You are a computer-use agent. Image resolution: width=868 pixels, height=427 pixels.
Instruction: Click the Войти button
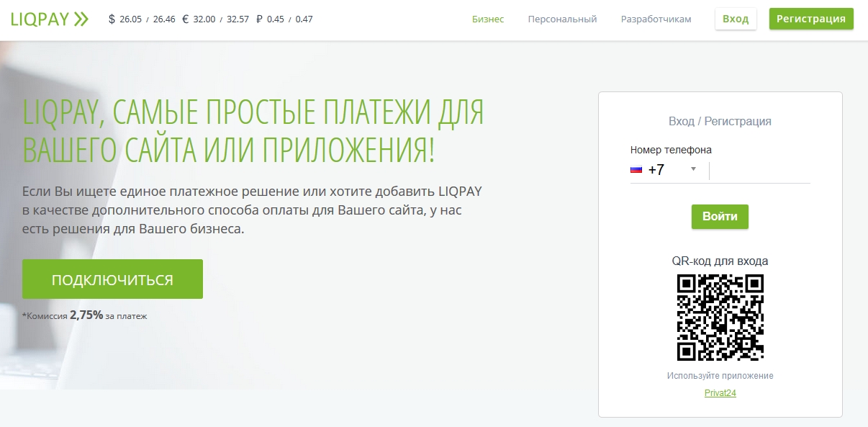point(720,217)
